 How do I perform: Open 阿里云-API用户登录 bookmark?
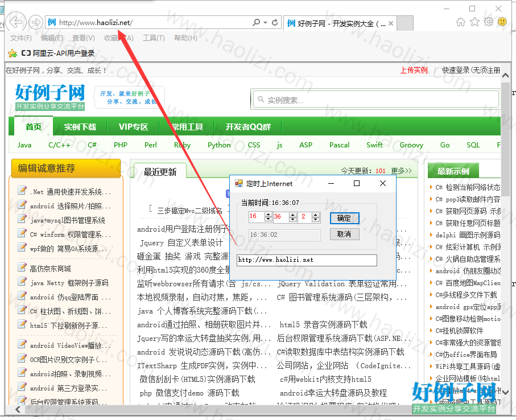tap(58, 53)
